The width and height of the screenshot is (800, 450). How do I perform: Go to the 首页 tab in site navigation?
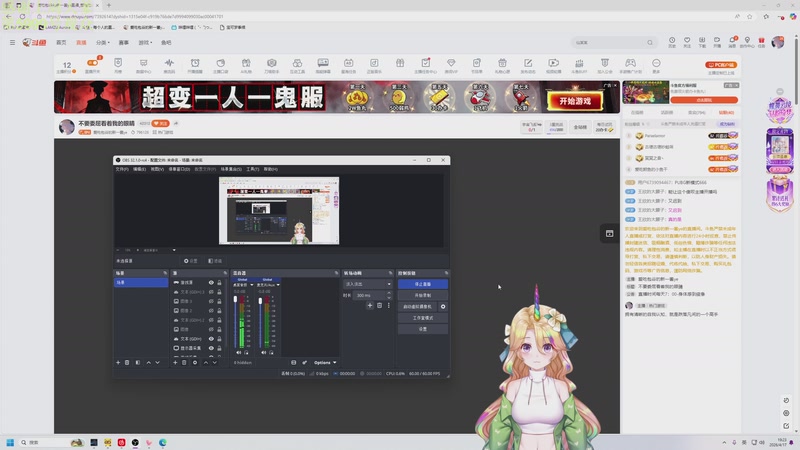[x=61, y=43]
